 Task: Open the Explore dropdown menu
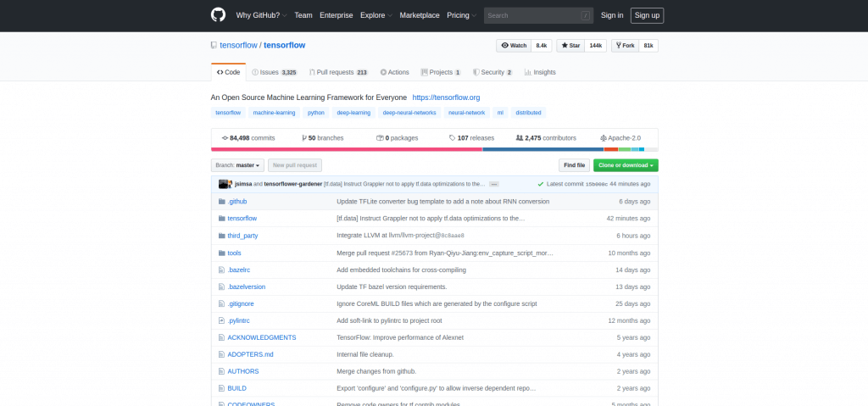pos(376,15)
